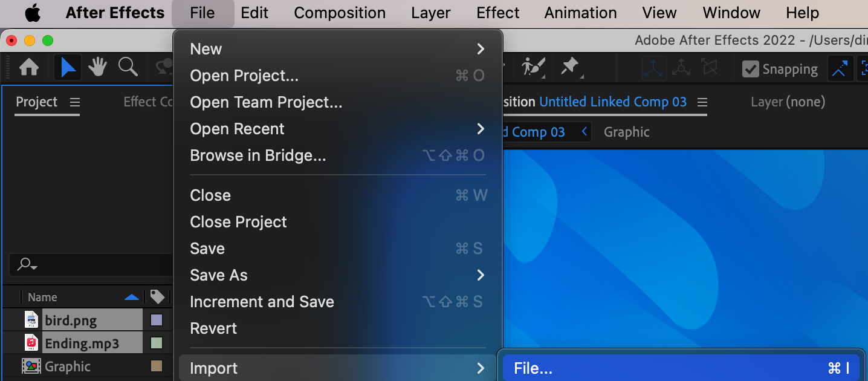Toggle Name column sort direction
This screenshot has height=381, width=868.
[131, 297]
